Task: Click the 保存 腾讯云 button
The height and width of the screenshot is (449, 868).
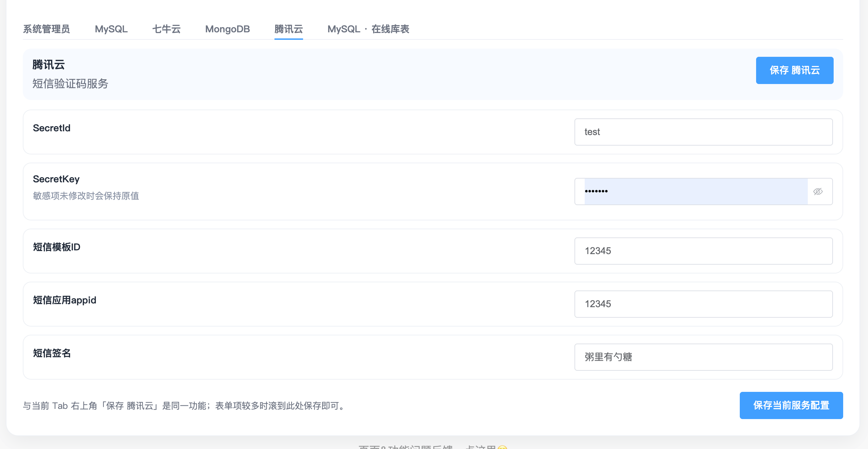Action: pyautogui.click(x=795, y=70)
